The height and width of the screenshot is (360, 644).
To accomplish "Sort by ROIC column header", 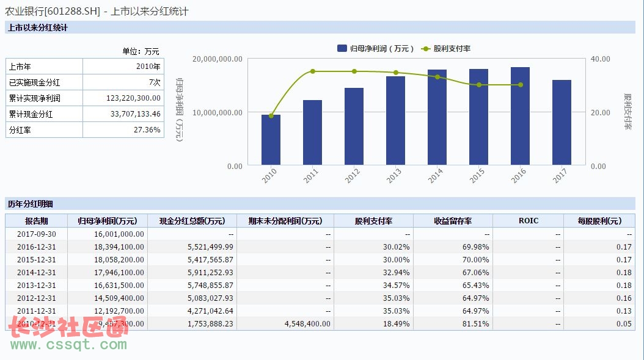I will (x=528, y=221).
